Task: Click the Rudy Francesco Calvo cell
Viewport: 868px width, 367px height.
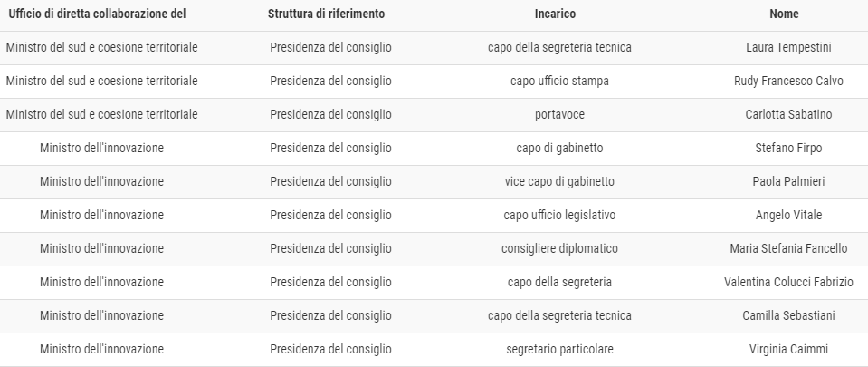Action: click(x=788, y=81)
